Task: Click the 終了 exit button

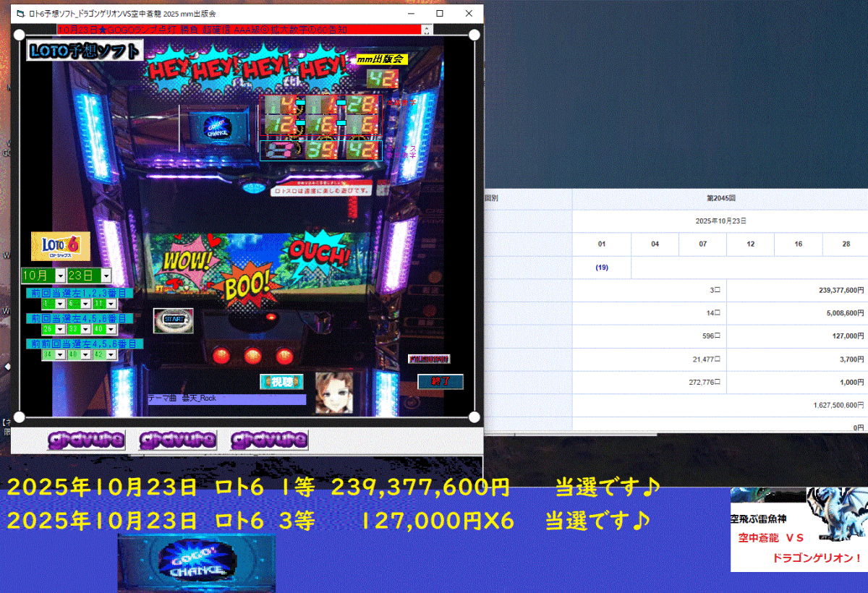Action: (440, 382)
